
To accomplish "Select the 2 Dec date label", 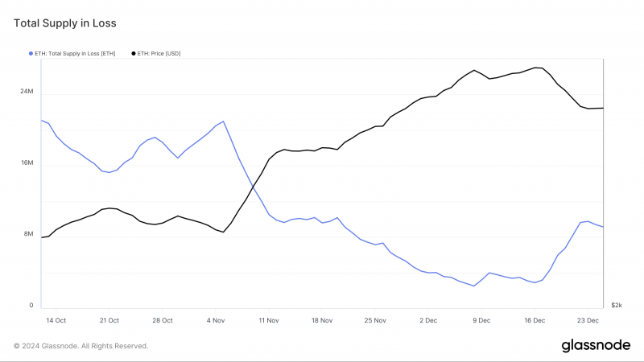I will point(428,320).
